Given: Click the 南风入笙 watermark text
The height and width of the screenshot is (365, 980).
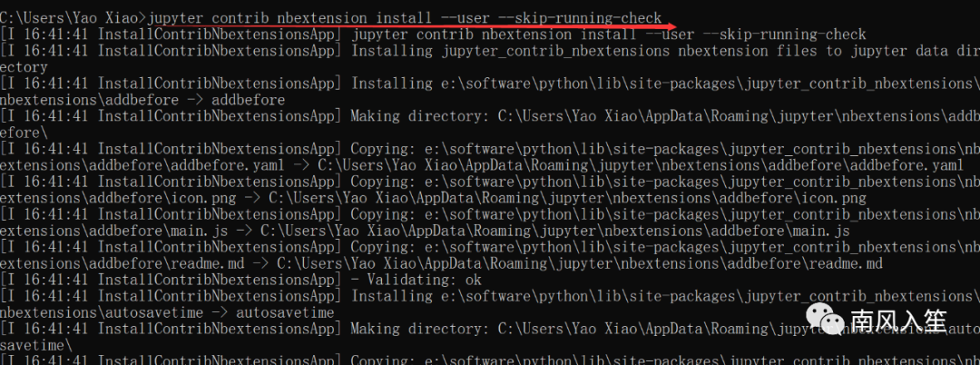Looking at the screenshot, I should click(x=898, y=321).
